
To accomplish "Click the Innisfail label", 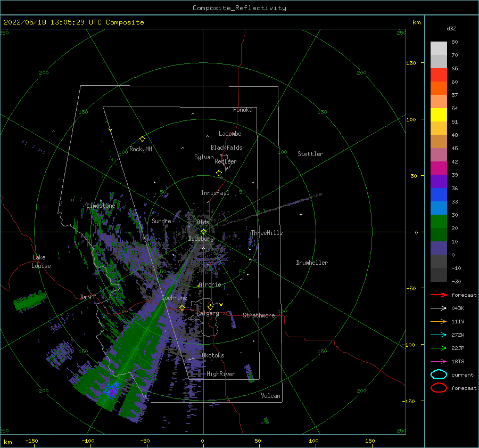I will click(215, 193).
